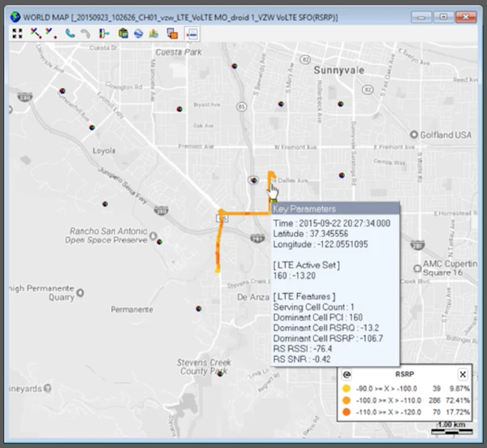Click the Golfland USA map marker
The height and width of the screenshot is (448, 487).
pos(414,135)
